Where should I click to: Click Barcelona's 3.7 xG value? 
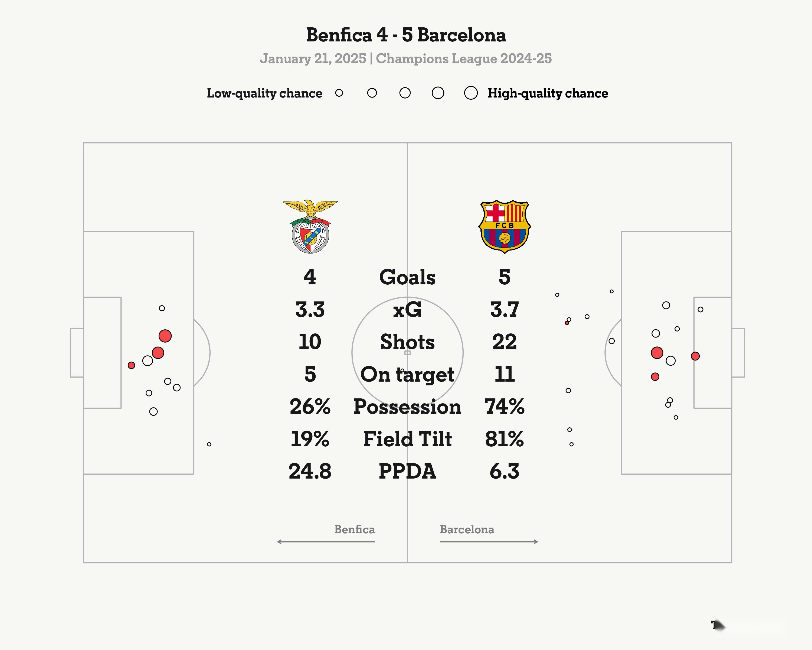coord(504,310)
